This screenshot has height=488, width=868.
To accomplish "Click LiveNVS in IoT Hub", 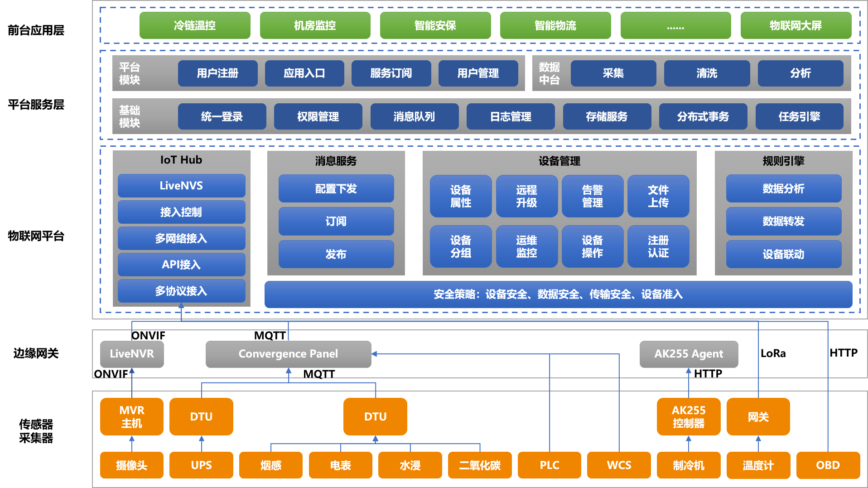I will [181, 186].
